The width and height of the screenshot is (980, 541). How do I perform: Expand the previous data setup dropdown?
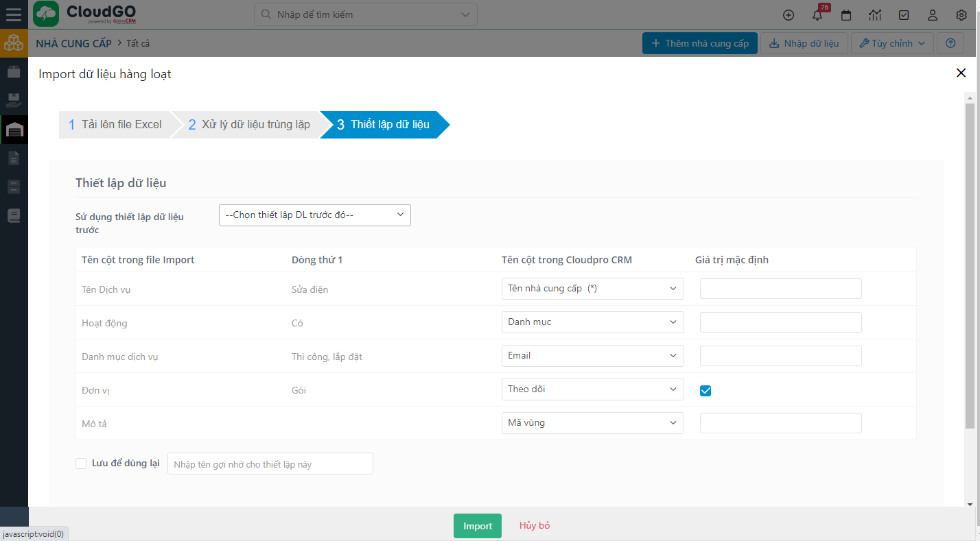click(x=314, y=215)
